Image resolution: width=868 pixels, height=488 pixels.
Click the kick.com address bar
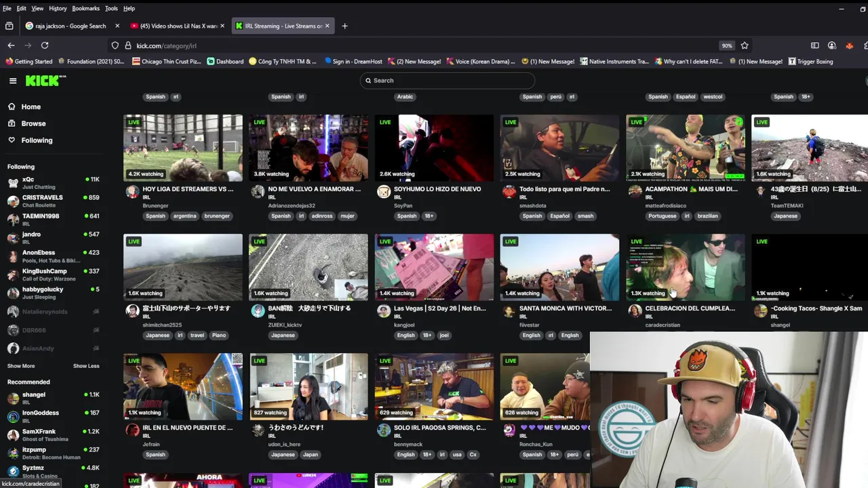[420, 45]
